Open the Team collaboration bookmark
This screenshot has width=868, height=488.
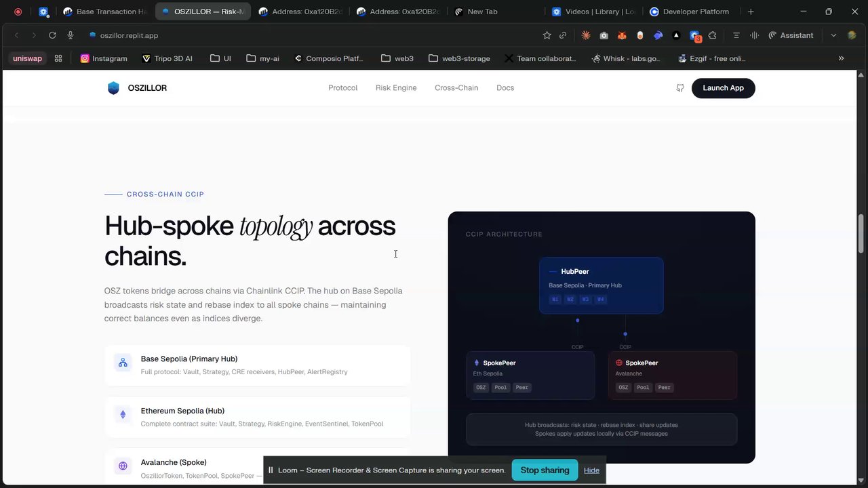coord(540,58)
